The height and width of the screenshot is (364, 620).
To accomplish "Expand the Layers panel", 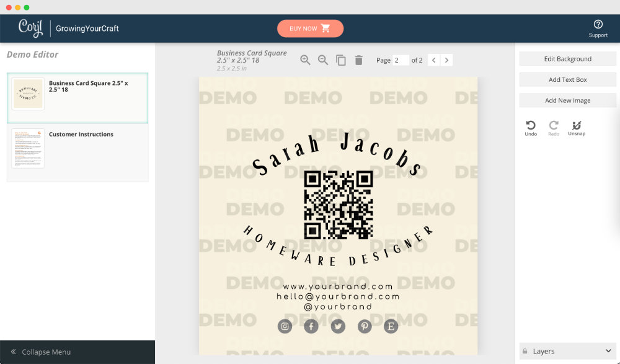I will pos(608,350).
